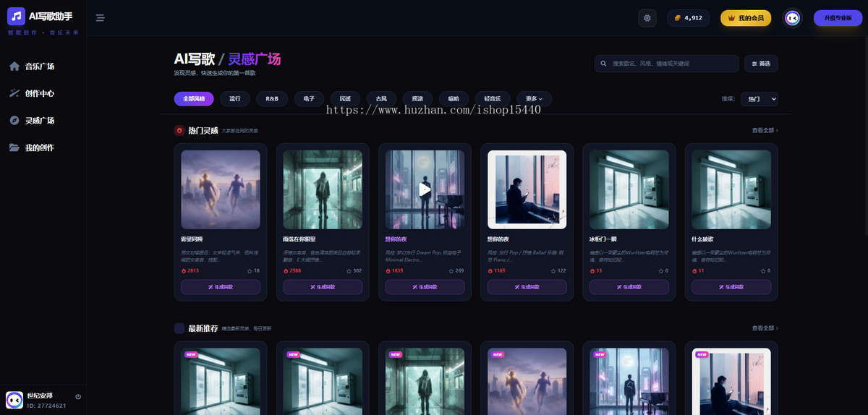Open the 雾里同频 cover image

[x=221, y=189]
